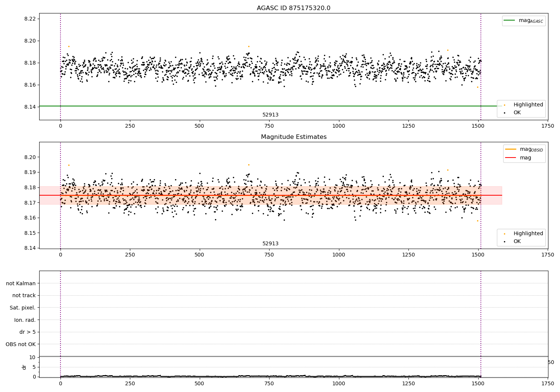Click the purple dotted start line in flags plot
Viewport: 560px width, 392px height.
pos(60,314)
